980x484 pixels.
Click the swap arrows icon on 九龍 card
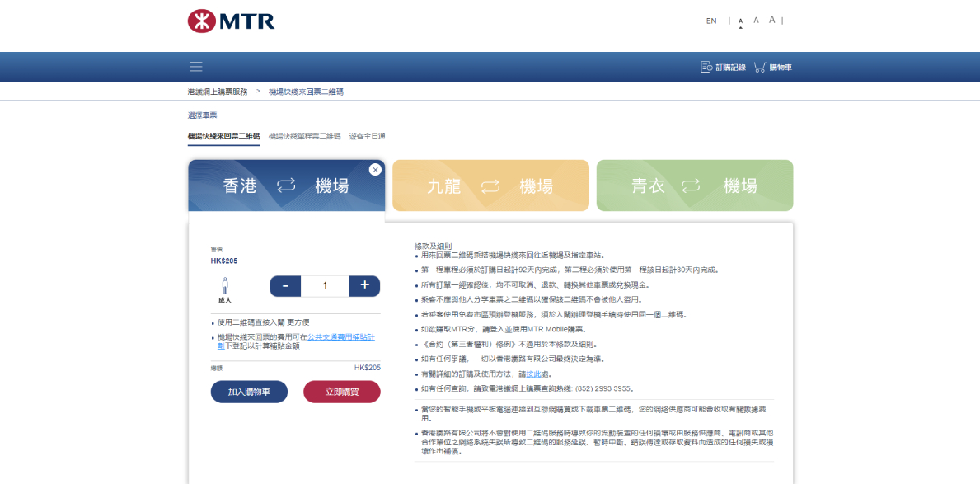pyautogui.click(x=490, y=186)
